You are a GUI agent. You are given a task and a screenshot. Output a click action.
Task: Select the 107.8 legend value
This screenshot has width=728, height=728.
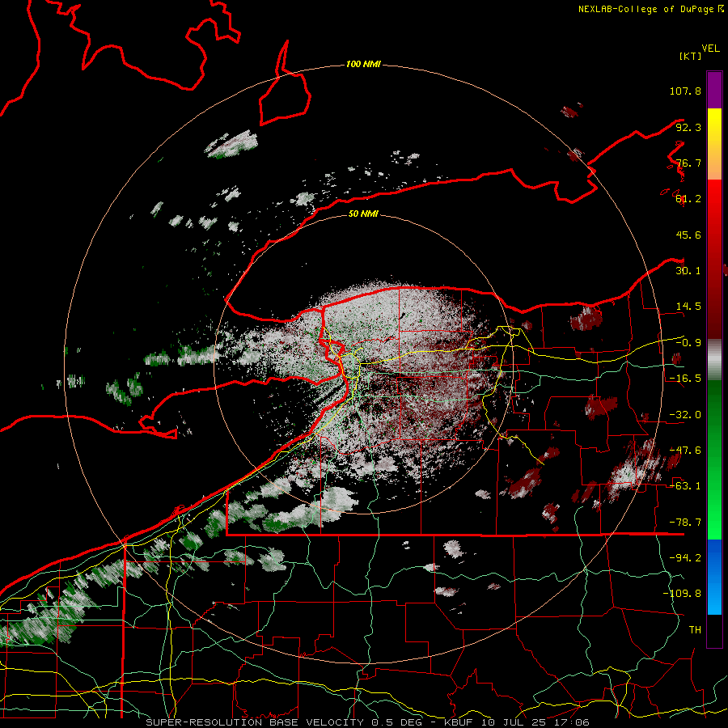(685, 91)
